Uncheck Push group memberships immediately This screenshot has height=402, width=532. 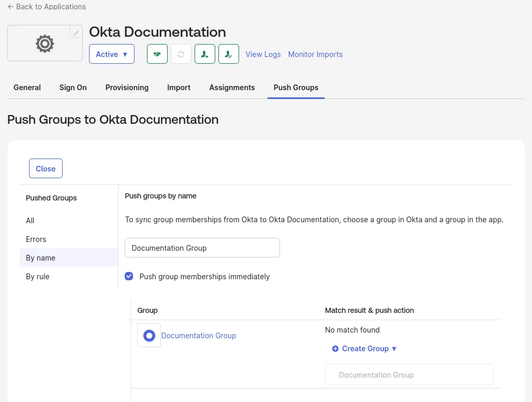point(129,276)
